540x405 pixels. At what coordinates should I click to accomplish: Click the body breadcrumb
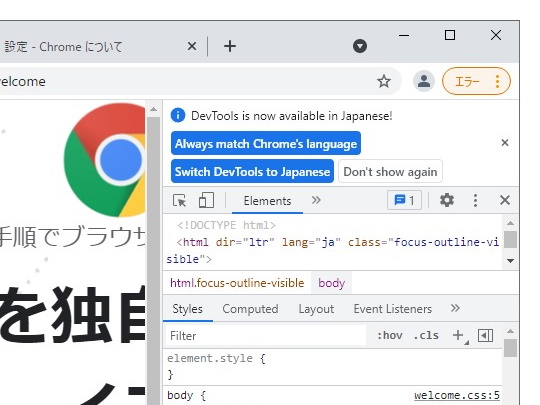coord(331,283)
